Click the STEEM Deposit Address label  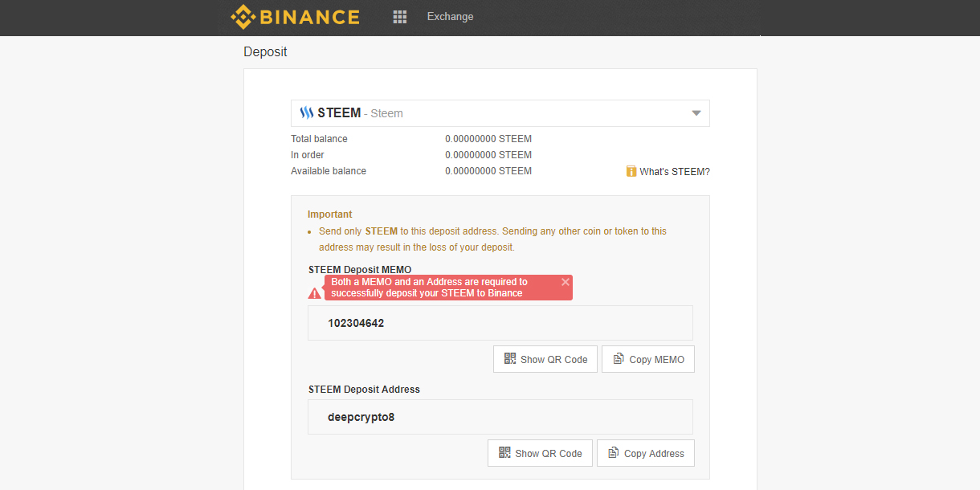point(364,390)
